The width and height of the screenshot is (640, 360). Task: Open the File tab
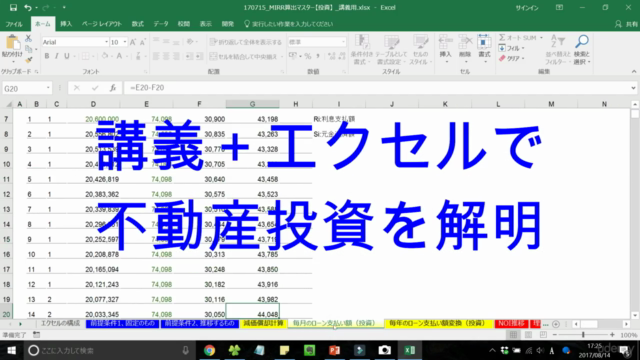coord(14,24)
